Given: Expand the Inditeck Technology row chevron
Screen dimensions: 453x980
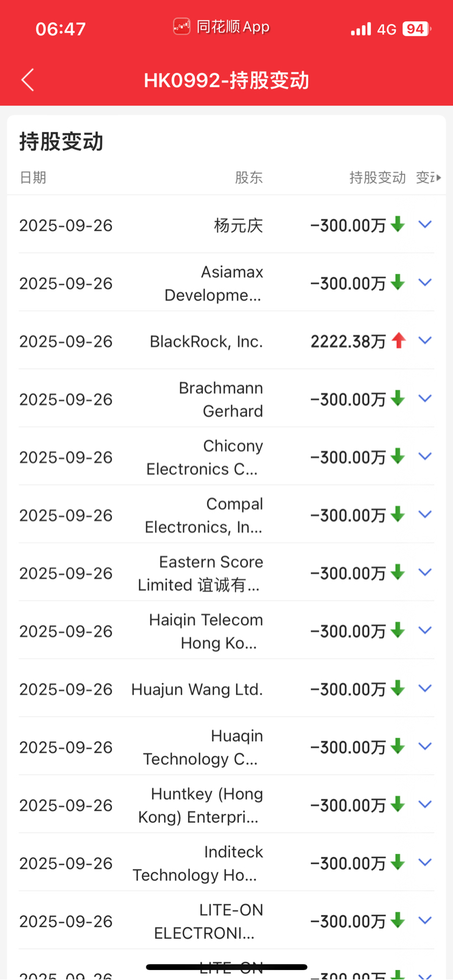Looking at the screenshot, I should (425, 863).
